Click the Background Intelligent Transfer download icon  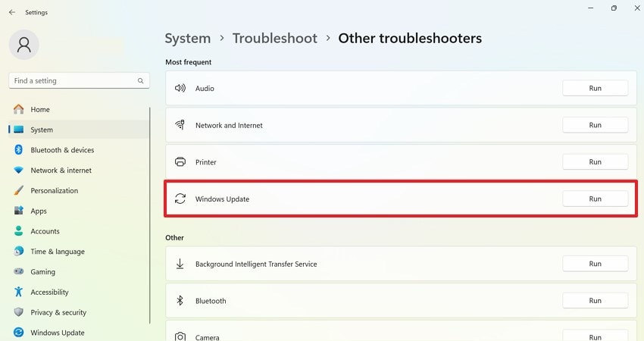(180, 264)
